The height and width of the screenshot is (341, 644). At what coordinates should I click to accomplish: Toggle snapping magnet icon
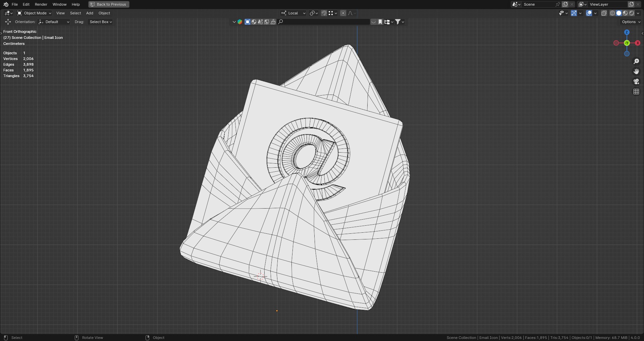click(324, 13)
